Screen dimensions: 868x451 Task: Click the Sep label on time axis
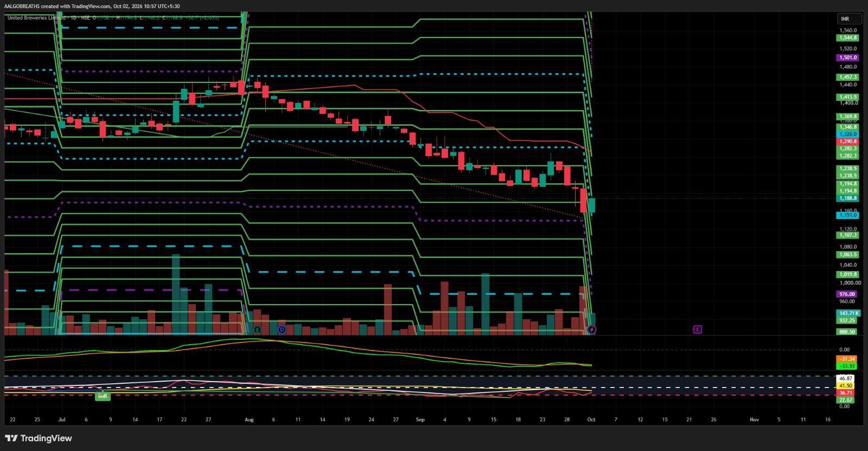pos(420,420)
